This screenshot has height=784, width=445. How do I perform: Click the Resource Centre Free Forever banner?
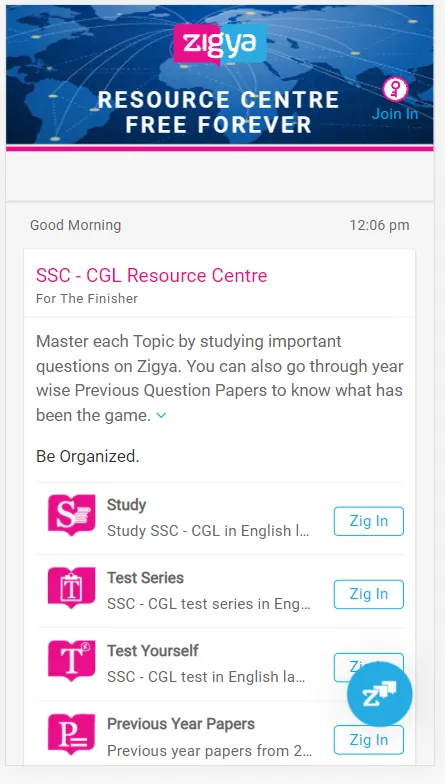218,112
